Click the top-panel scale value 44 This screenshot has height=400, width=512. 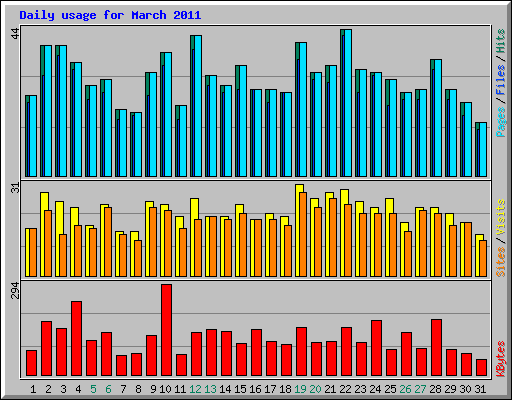click(x=16, y=34)
